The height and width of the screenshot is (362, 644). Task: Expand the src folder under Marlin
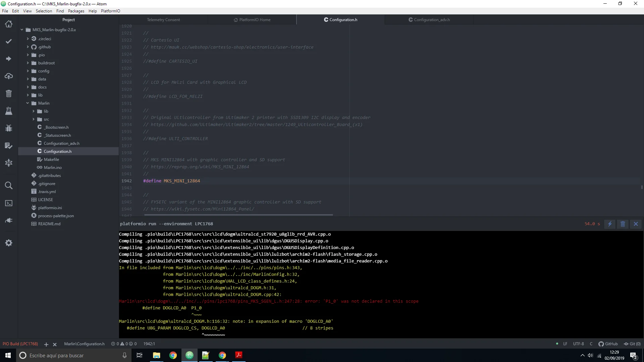coord(34,119)
